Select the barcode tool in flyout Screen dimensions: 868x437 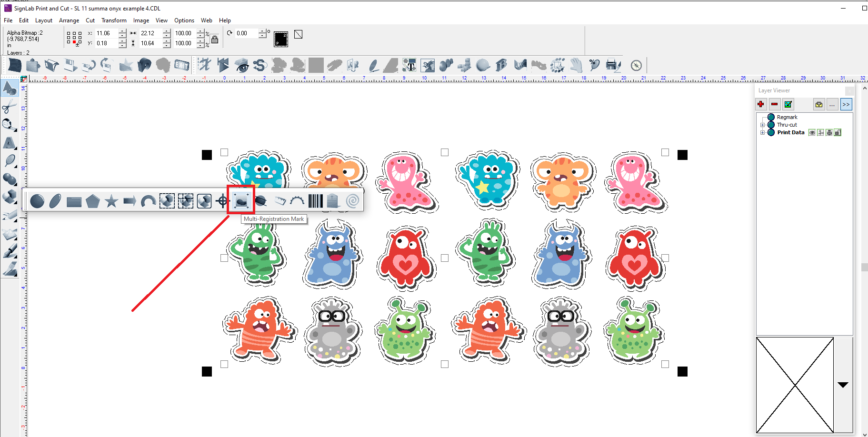click(x=315, y=201)
